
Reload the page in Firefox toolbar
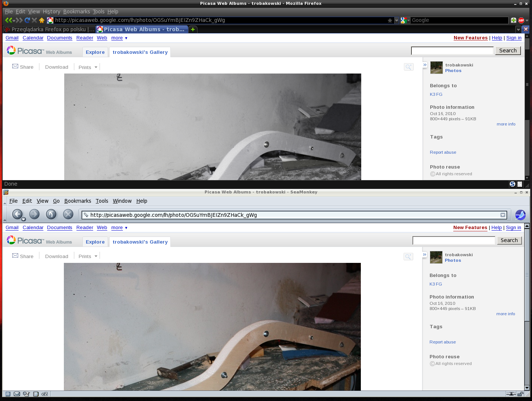[x=27, y=20]
